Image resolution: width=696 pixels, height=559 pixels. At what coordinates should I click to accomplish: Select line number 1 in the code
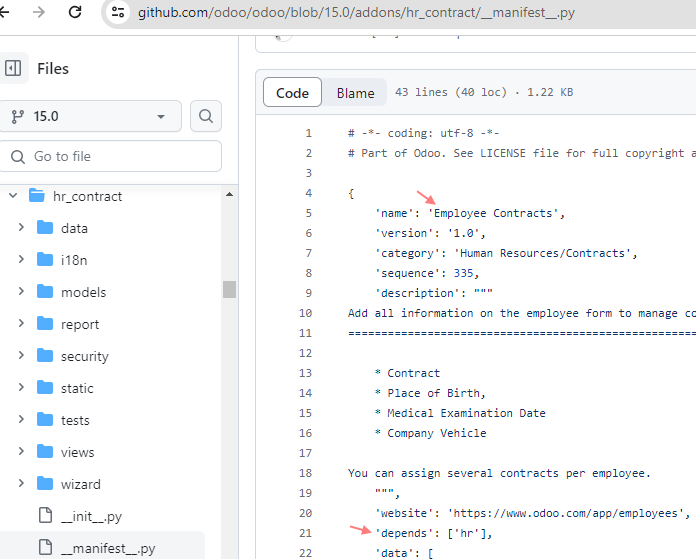click(x=308, y=133)
